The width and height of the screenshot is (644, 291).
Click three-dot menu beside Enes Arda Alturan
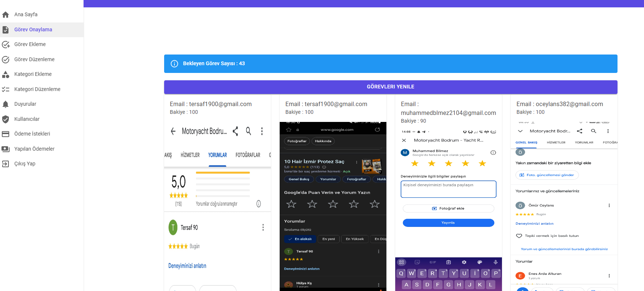(x=609, y=276)
